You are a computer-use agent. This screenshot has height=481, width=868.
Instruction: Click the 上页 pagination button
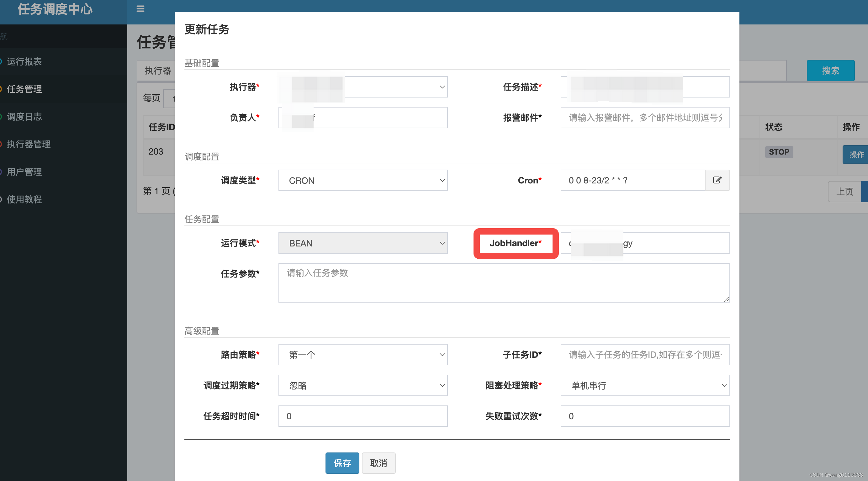pos(844,191)
